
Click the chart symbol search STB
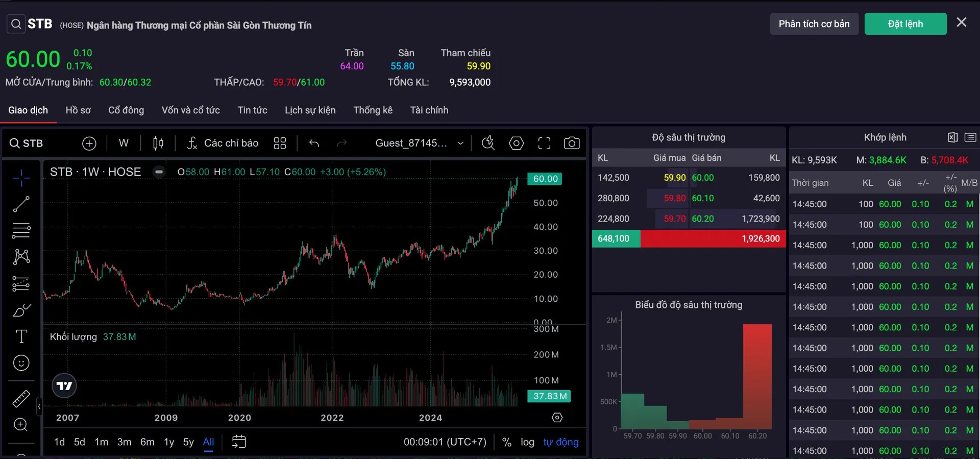click(27, 143)
